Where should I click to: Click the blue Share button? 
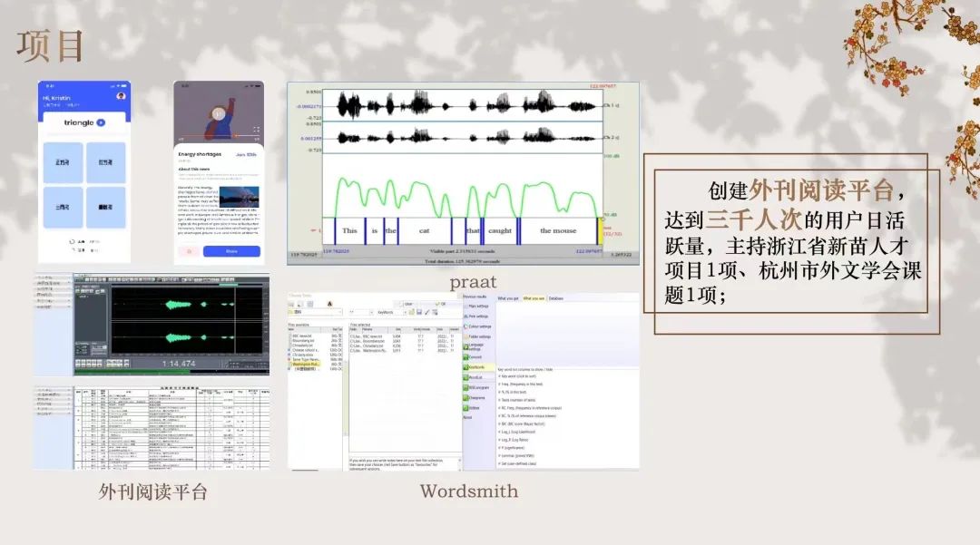[231, 251]
